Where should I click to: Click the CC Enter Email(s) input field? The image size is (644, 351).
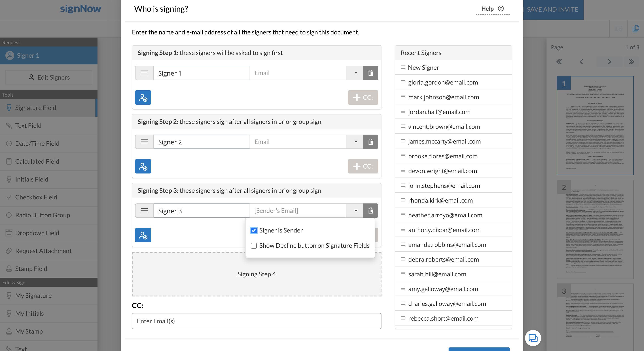point(256,321)
